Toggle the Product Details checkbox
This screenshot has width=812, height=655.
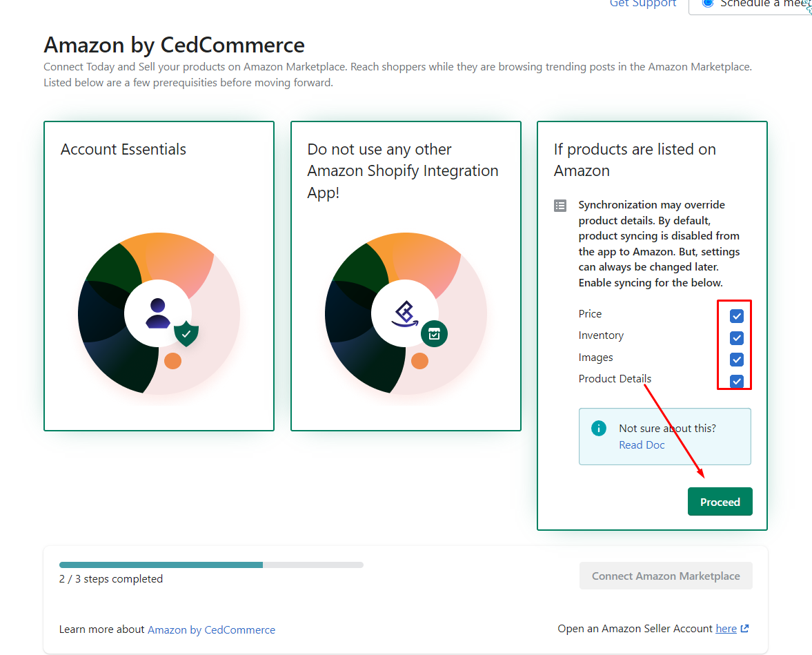pyautogui.click(x=736, y=381)
